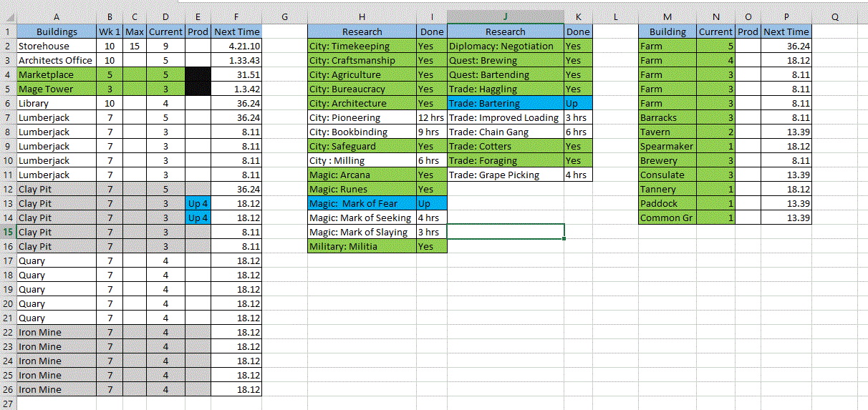The width and height of the screenshot is (868, 410).
Task: Select the '31.51' cell
Action: click(236, 74)
